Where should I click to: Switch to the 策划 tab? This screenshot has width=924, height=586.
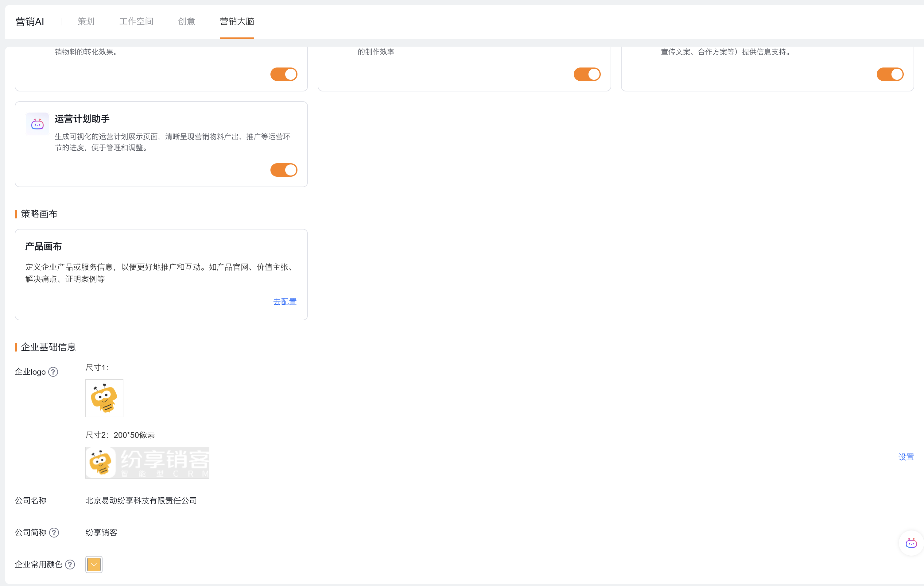point(86,21)
